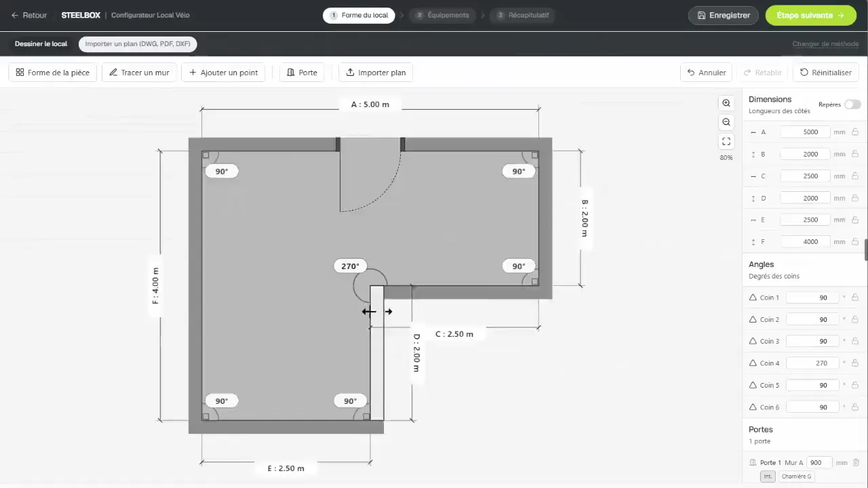Proceed with Étape suivante button
Image resolution: width=868 pixels, height=488 pixels.
coord(810,15)
